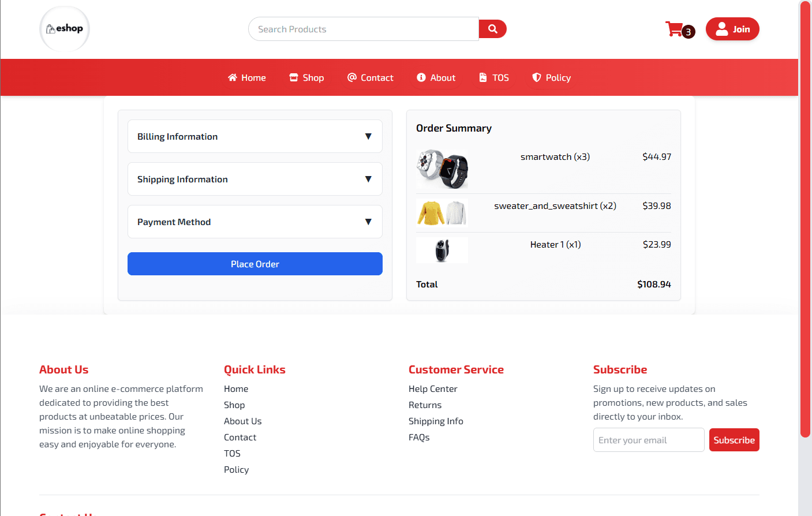Click the Join person icon
Screen dimensions: 812x516
point(722,28)
